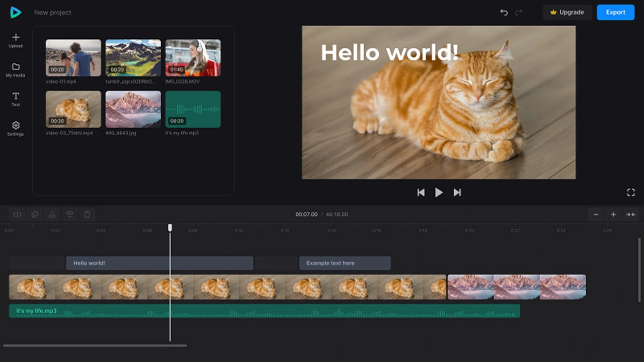Viewport: 644px width, 362px height.
Task: Click the Upgrade button
Action: click(567, 13)
